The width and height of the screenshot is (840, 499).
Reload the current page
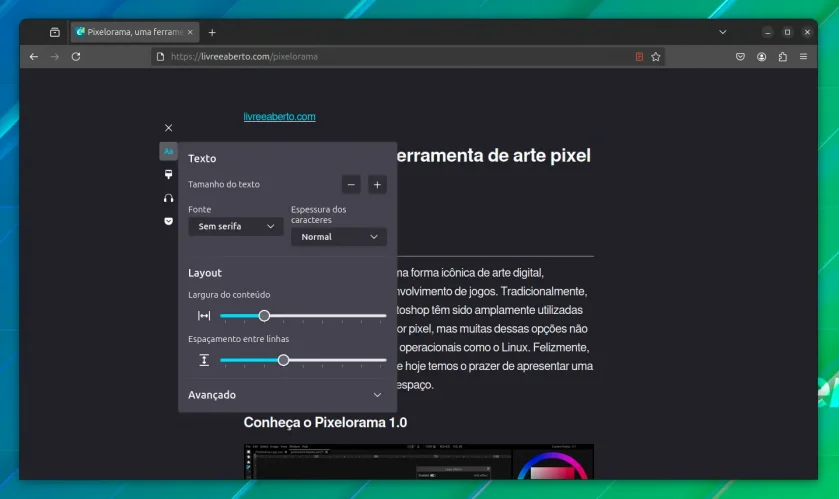pyautogui.click(x=76, y=56)
